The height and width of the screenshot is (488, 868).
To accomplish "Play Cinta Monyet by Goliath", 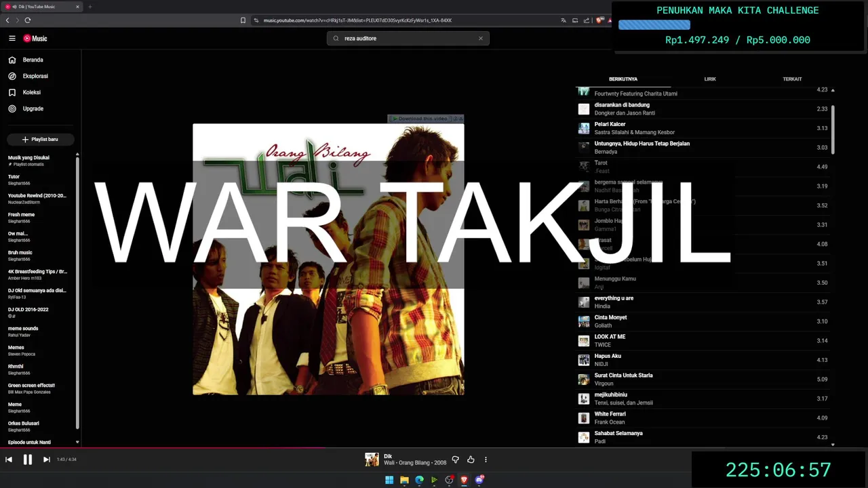I will pyautogui.click(x=703, y=321).
